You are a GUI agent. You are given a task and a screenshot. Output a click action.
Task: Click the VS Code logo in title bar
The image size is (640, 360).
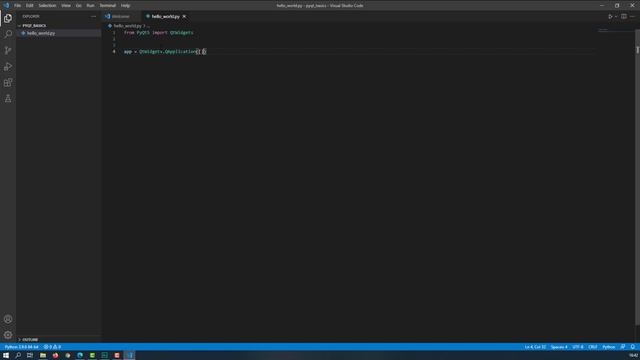pyautogui.click(x=6, y=5)
